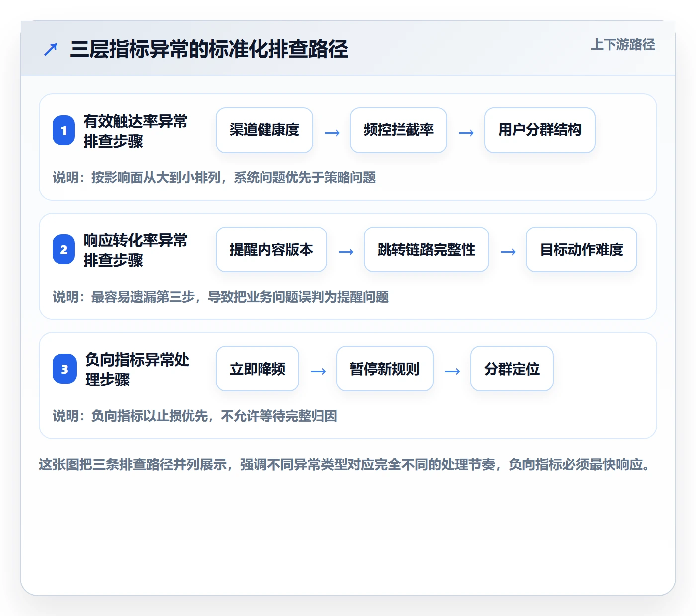Screen dimensions: 696x616
Task: Select the number 3 step badge
Action: tap(65, 369)
